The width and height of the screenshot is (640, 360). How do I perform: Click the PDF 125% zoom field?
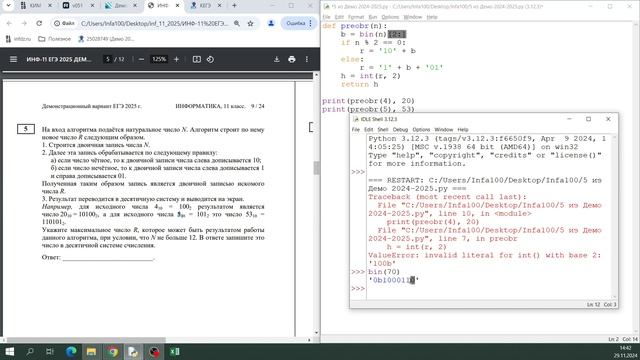(x=159, y=59)
